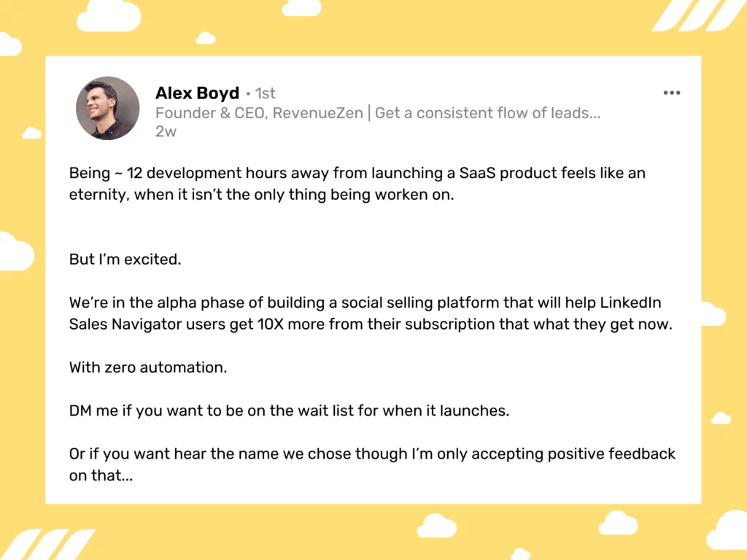Click the word RevenueZen in the headline
Image resolution: width=747 pixels, height=560 pixels.
click(318, 113)
